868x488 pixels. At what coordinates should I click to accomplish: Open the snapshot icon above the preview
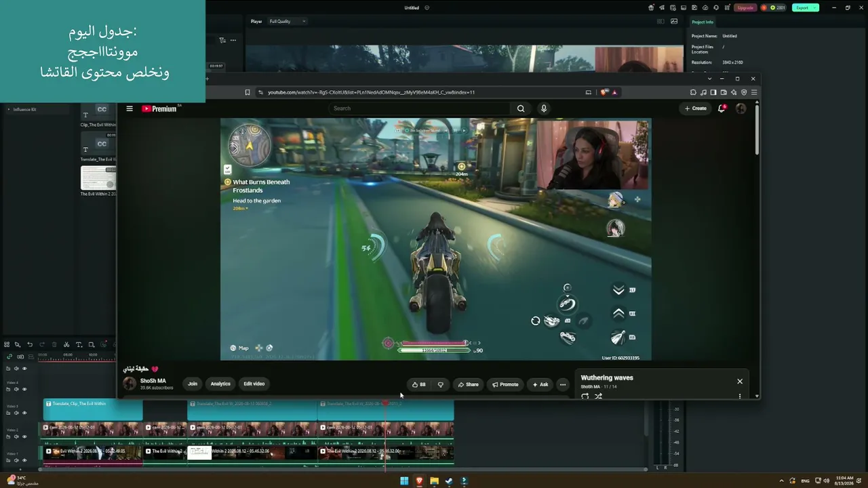(x=674, y=21)
